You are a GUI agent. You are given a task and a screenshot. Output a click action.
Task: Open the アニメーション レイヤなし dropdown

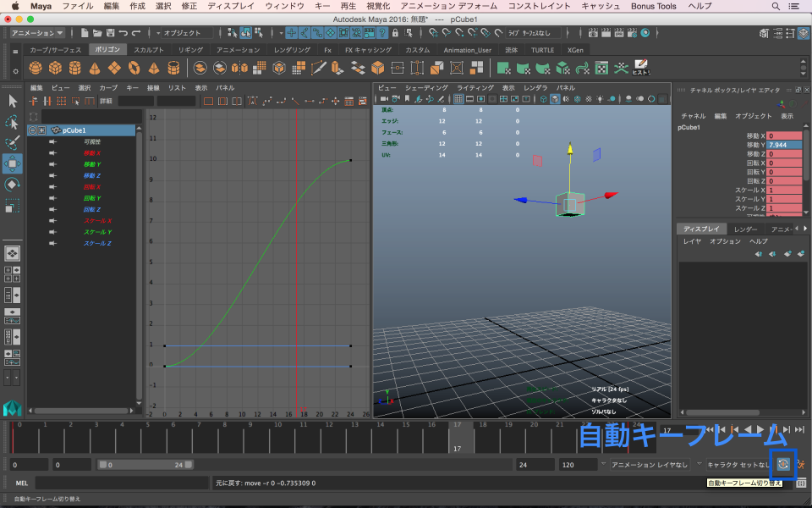pos(651,465)
